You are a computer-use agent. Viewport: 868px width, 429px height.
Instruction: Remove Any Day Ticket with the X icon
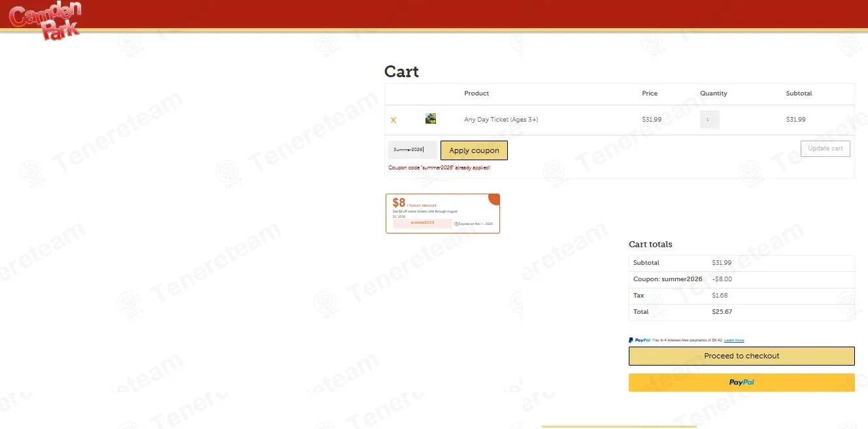393,120
